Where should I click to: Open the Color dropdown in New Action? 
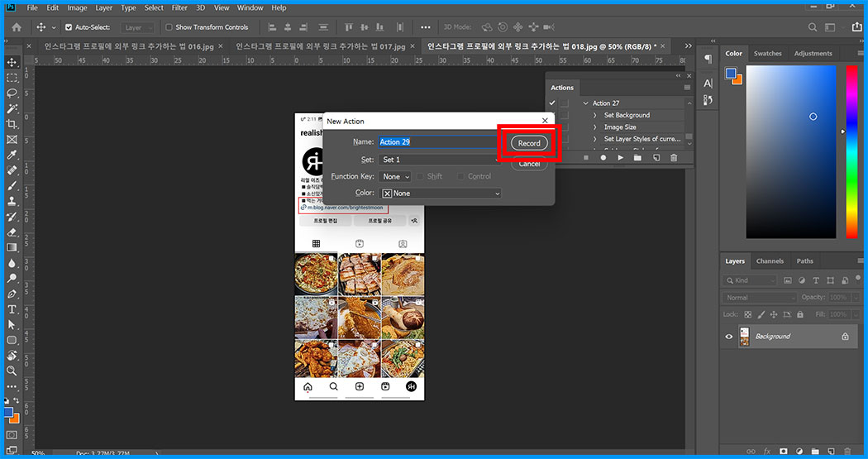[440, 194]
